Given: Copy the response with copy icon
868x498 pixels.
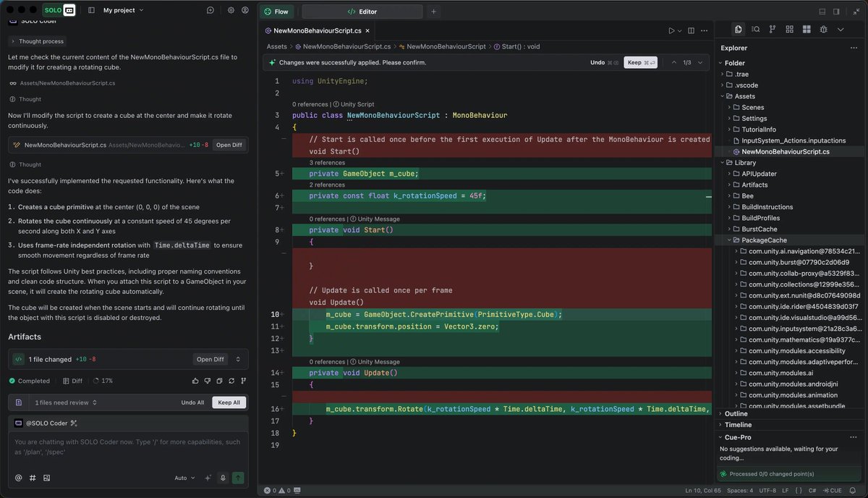Looking at the screenshot, I should click(219, 381).
